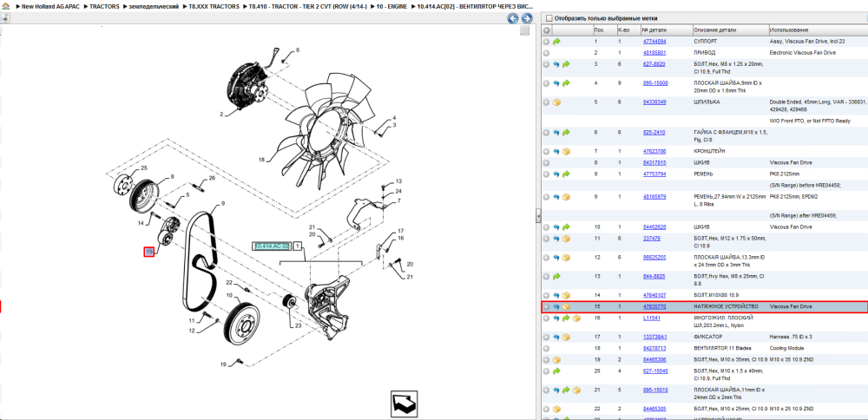Viewport: 868px width, 420px height.
Task: Toggle the round add button in the table header
Action: point(547,30)
